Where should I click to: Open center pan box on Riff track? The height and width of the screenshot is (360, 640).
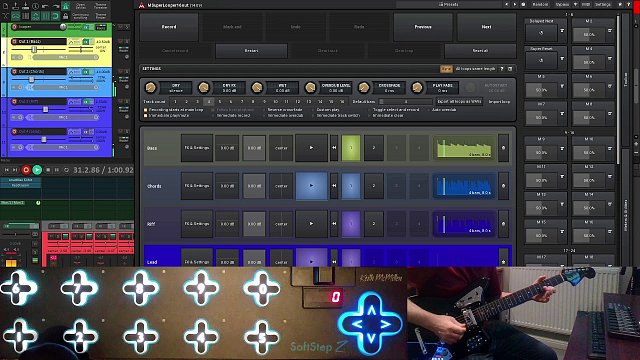pyautogui.click(x=281, y=224)
